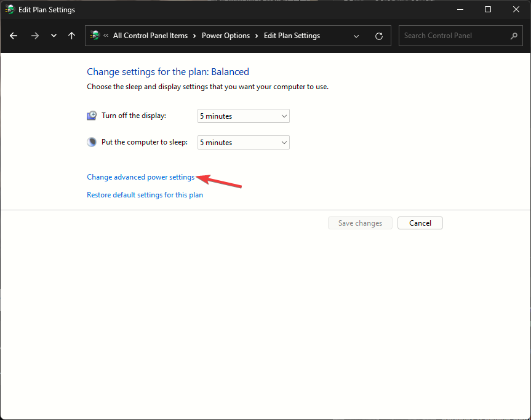Go back with the left arrow
This screenshot has width=531, height=420.
[x=14, y=36]
